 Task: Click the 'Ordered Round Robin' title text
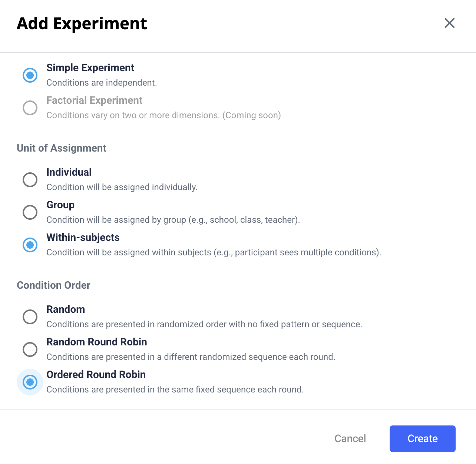(x=96, y=375)
